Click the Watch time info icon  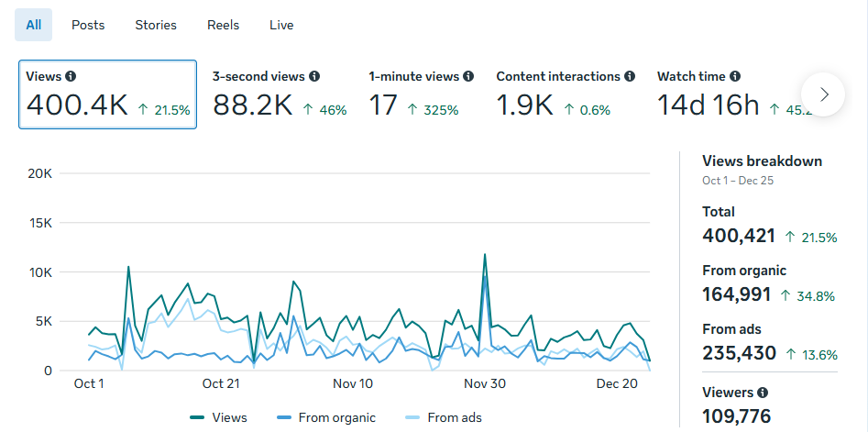[735, 77]
